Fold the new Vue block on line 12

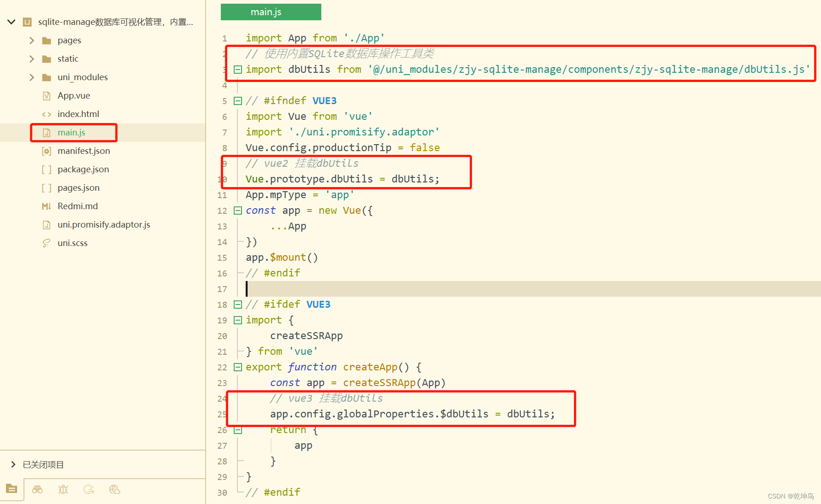(238, 211)
